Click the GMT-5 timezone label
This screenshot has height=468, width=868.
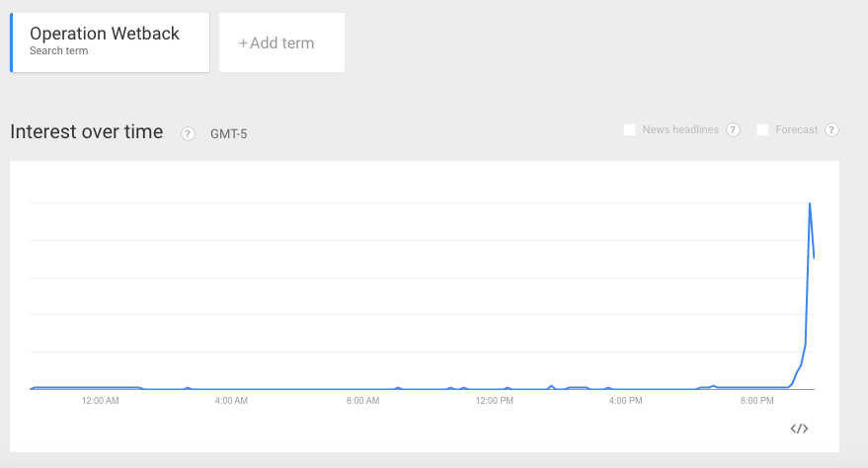[228, 134]
